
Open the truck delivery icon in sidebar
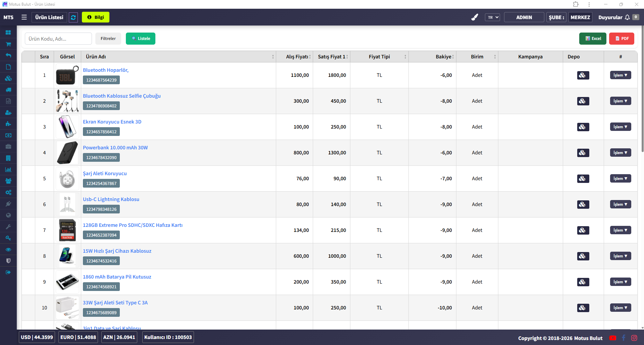point(8,90)
